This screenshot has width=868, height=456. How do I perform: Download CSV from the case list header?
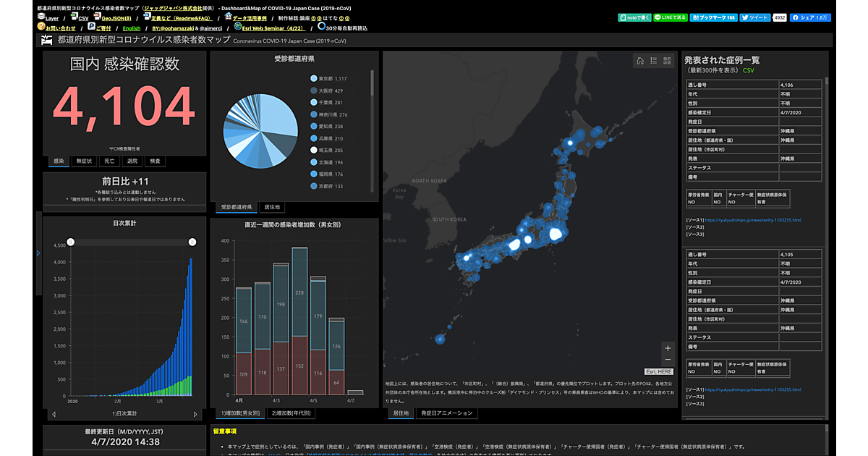tap(748, 70)
